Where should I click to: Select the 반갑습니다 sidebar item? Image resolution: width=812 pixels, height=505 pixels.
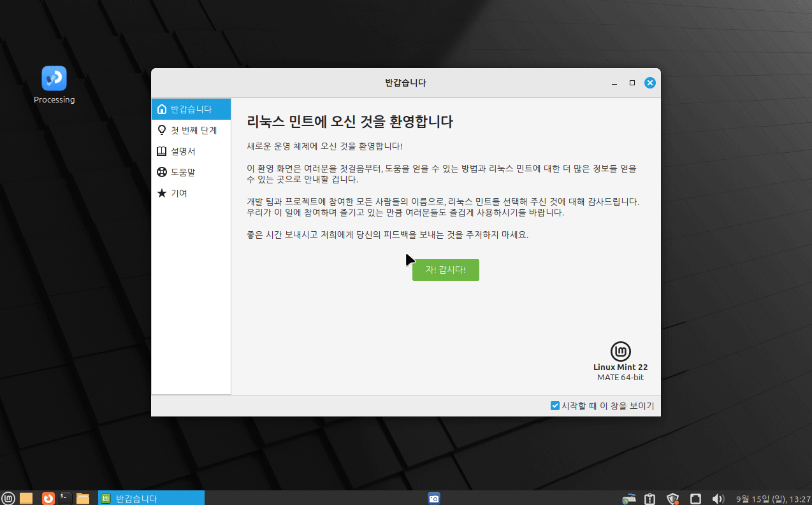191,109
